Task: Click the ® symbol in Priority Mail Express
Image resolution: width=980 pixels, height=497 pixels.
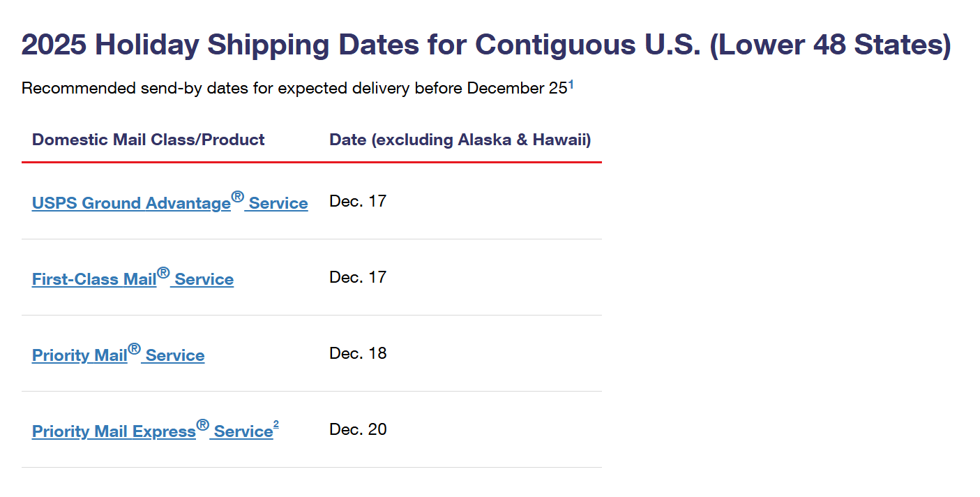Action: tap(202, 425)
